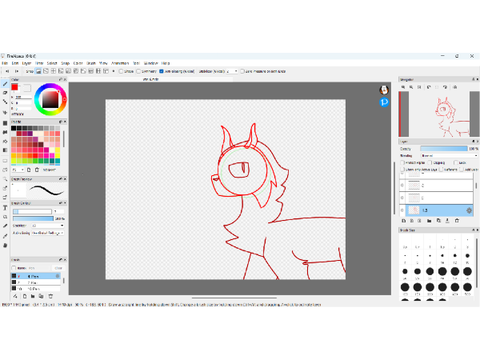
Task: Click the blue P icon over the canvas
Action: 384,102
